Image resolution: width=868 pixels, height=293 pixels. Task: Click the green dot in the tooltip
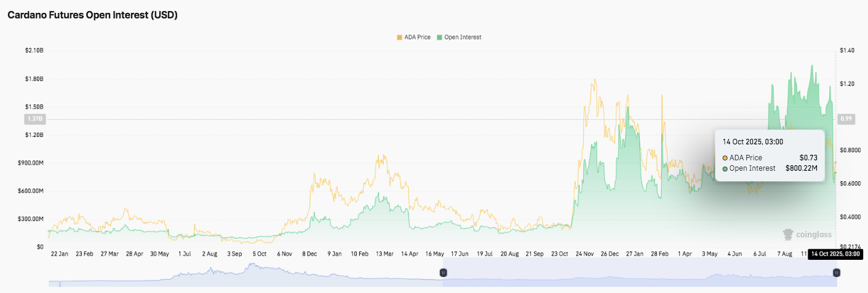(x=725, y=168)
